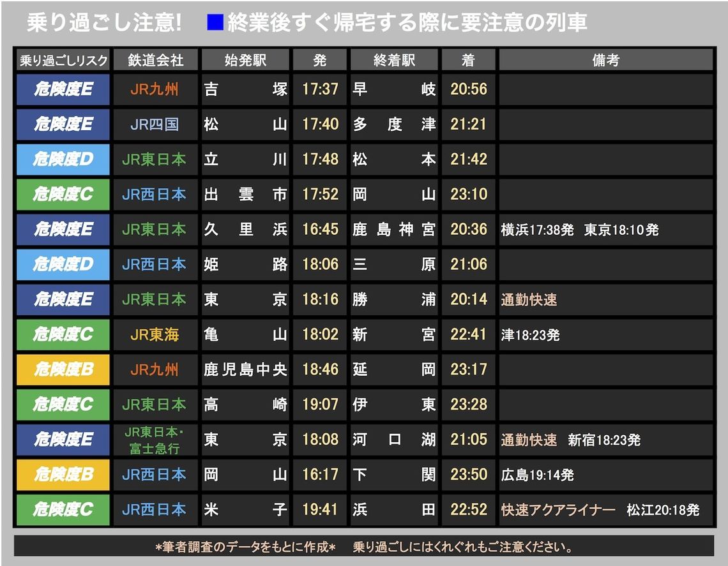Screen dimensions: 728x566
Task: Click the origin station 米子
Action: pyautogui.click(x=245, y=510)
